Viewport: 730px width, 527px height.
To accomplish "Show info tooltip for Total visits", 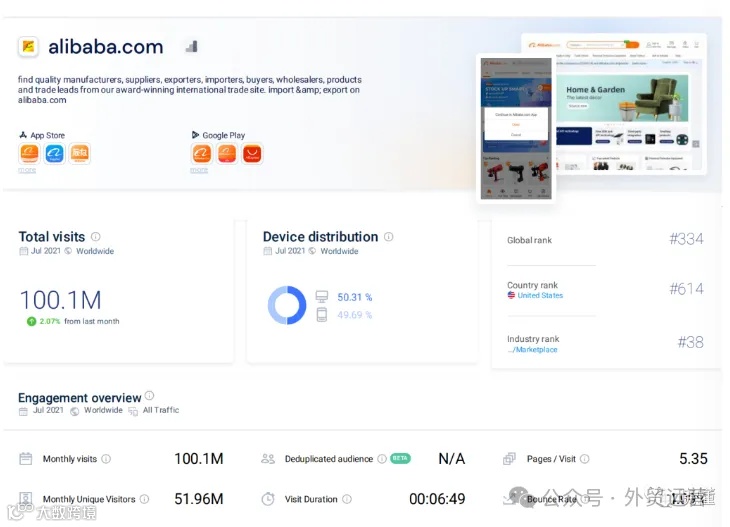I will (x=95, y=236).
